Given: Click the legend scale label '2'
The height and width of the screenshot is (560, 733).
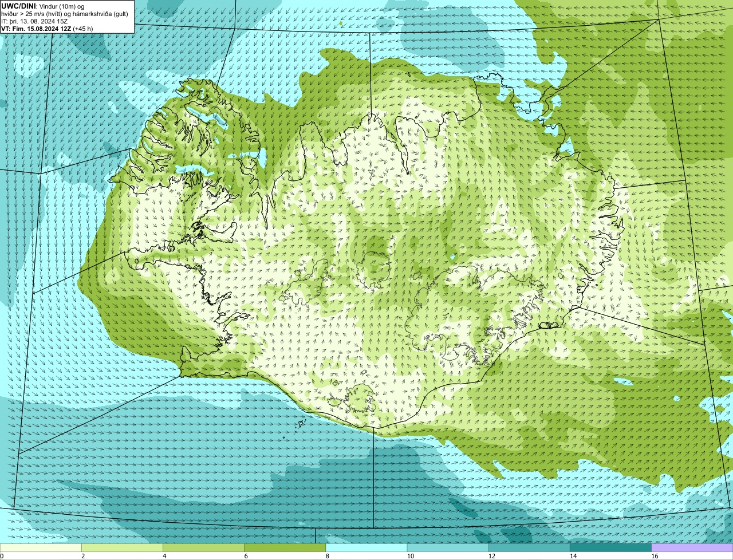Looking at the screenshot, I should tap(83, 556).
